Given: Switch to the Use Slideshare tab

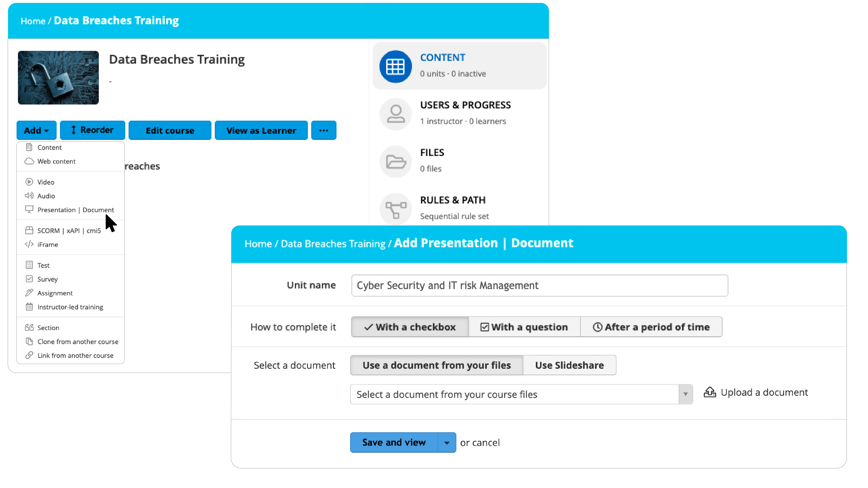Looking at the screenshot, I should [x=569, y=365].
